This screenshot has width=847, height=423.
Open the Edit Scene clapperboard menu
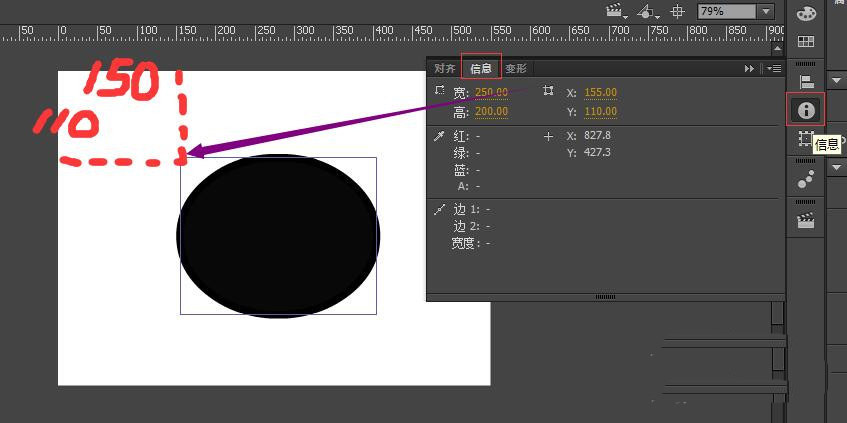pos(616,11)
